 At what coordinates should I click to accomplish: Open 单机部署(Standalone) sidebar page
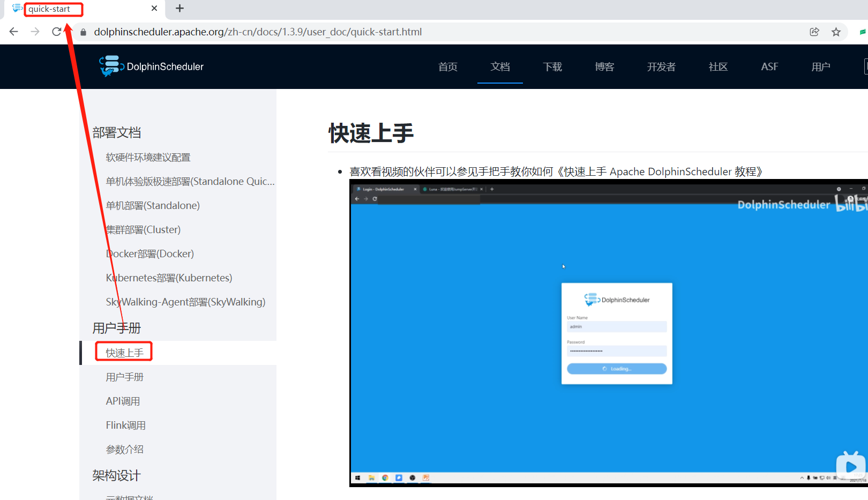pyautogui.click(x=153, y=206)
